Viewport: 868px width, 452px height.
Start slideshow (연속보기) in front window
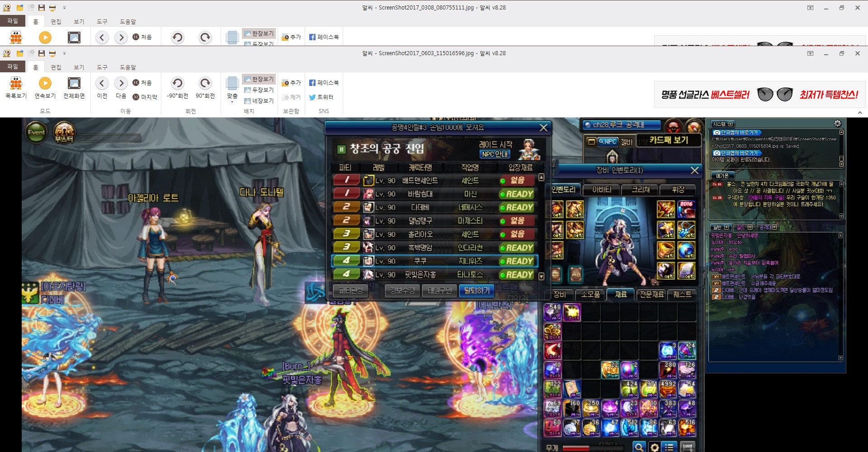click(x=45, y=87)
